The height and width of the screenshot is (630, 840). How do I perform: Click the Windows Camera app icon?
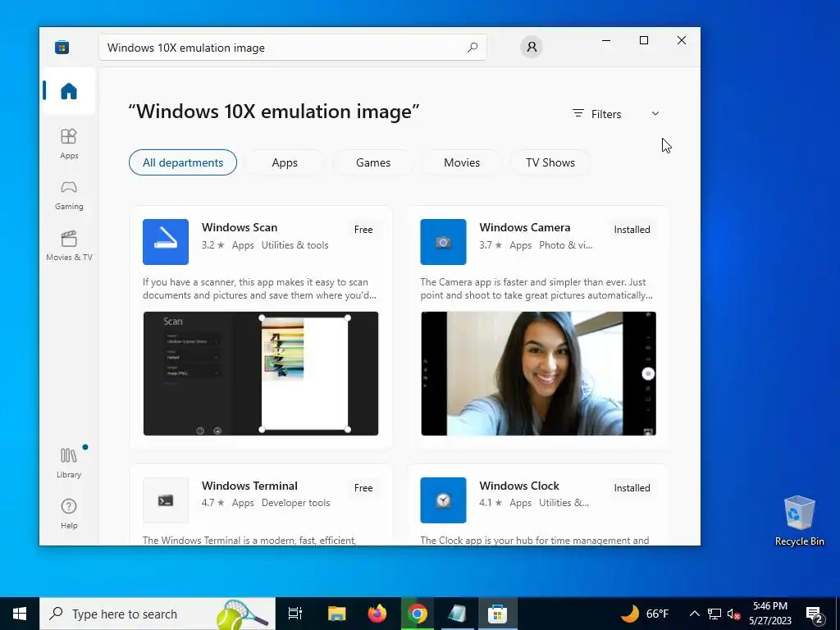coord(443,242)
